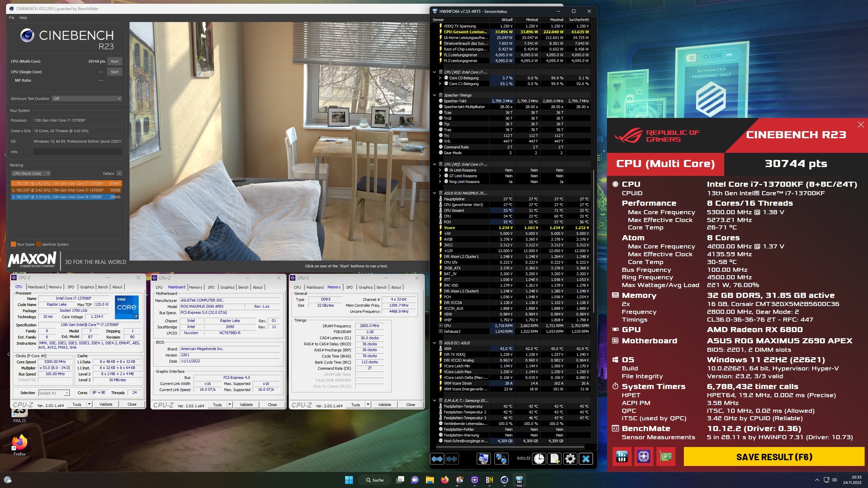
Task: Expand Ring Limit Reasons row
Action: tap(440, 182)
